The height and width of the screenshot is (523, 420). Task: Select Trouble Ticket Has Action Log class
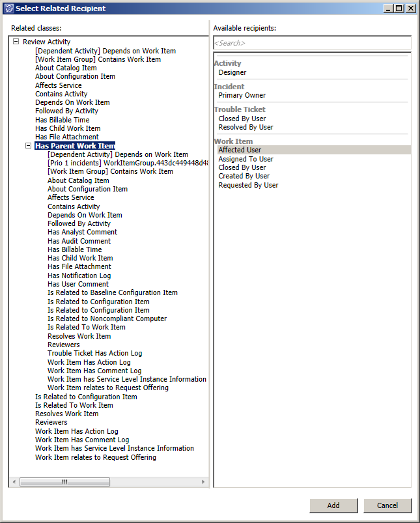click(x=94, y=353)
